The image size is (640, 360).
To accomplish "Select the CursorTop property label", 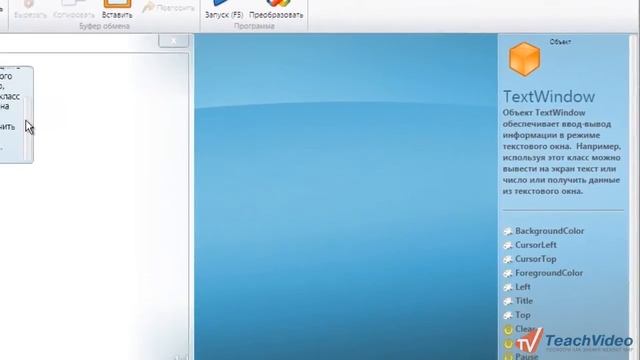I will tap(536, 259).
